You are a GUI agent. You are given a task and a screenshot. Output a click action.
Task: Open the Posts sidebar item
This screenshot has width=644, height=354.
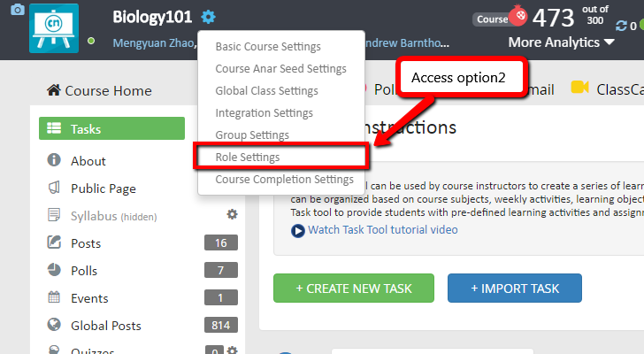tap(86, 243)
